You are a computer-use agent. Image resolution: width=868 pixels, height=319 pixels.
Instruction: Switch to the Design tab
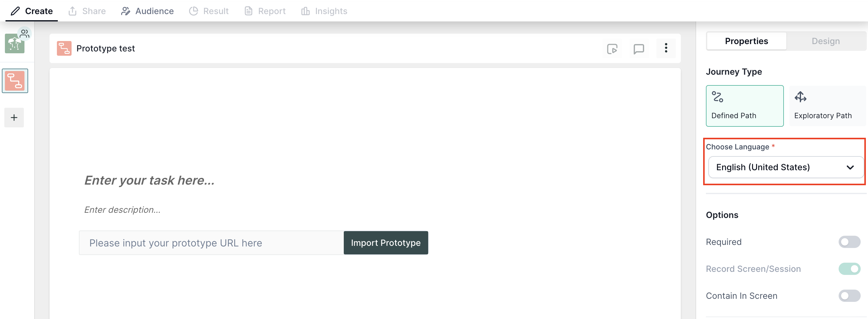(825, 41)
